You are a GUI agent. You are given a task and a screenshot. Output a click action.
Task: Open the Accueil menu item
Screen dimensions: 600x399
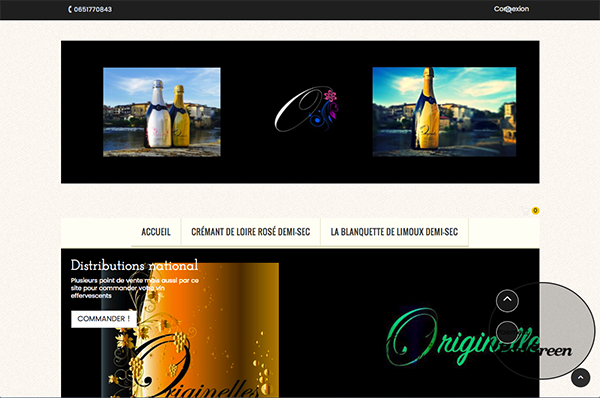(156, 232)
